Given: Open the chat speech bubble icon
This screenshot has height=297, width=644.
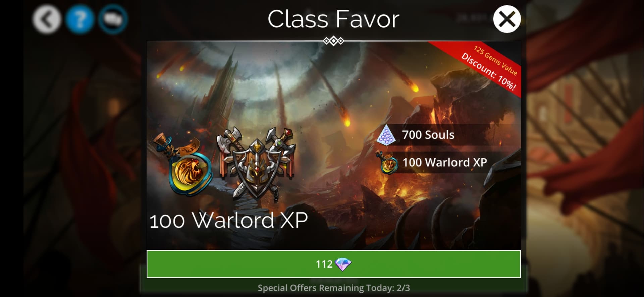Looking at the screenshot, I should 113,19.
